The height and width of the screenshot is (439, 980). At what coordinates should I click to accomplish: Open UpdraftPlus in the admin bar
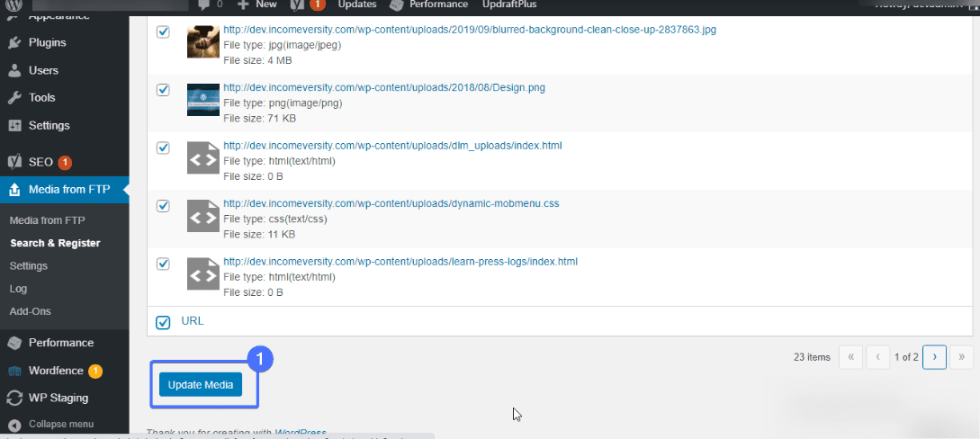pyautogui.click(x=509, y=4)
